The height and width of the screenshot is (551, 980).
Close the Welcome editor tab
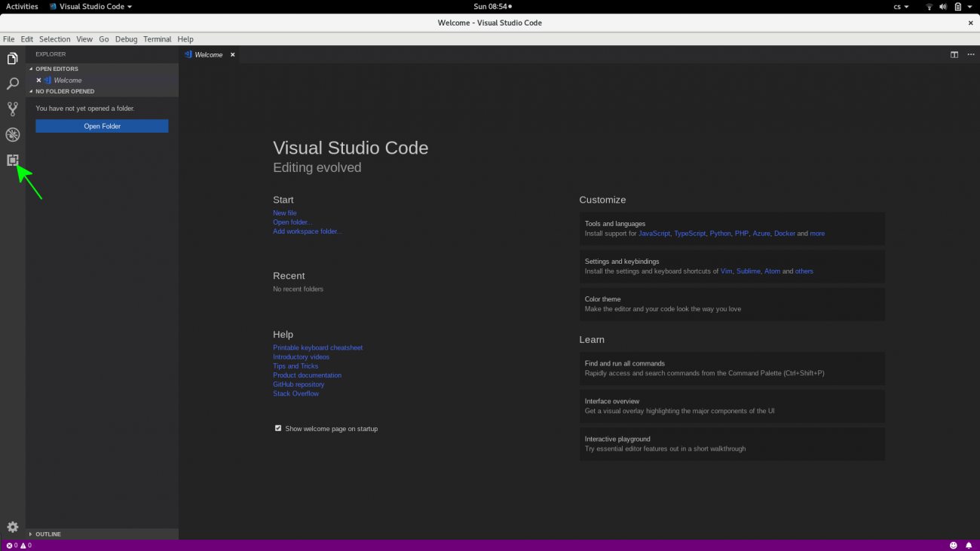point(233,54)
